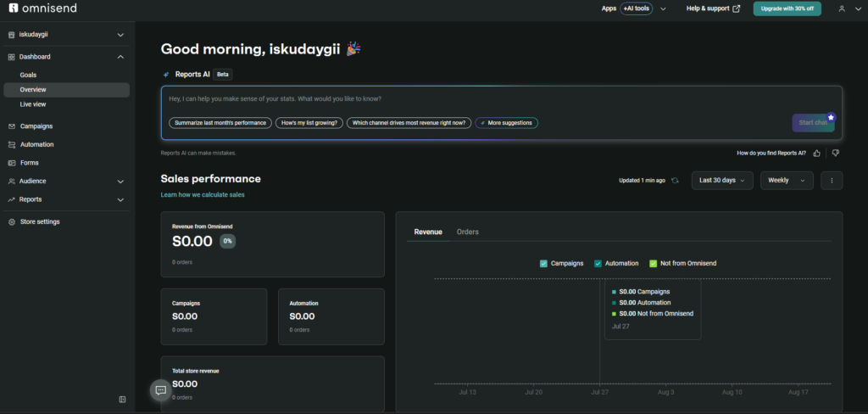
Task: Open Campaigns in the sidebar
Action: pos(36,126)
